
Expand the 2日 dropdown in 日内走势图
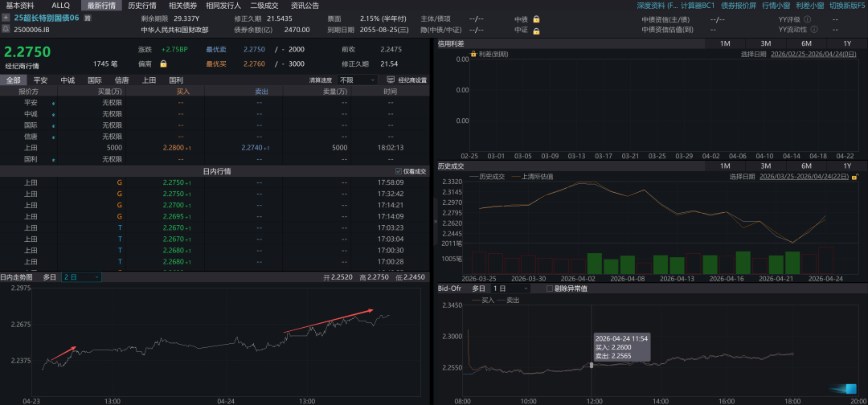81,276
